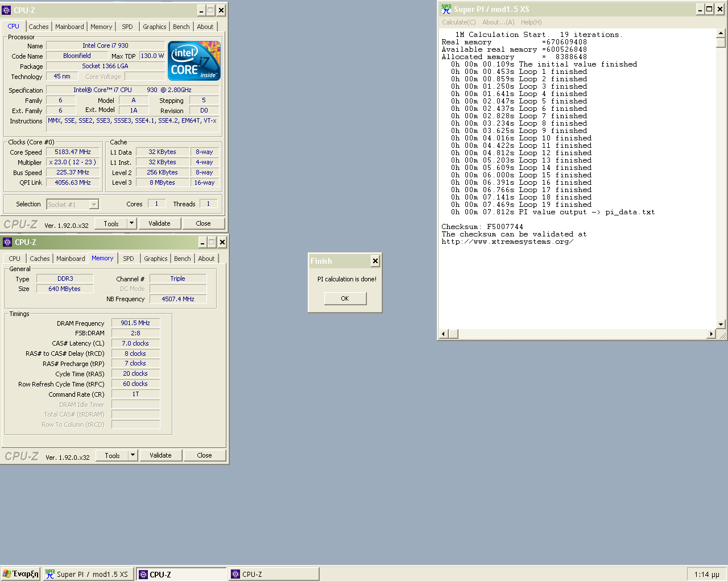
Task: Switch to Memory tab in top CPU-Z
Action: click(x=101, y=27)
